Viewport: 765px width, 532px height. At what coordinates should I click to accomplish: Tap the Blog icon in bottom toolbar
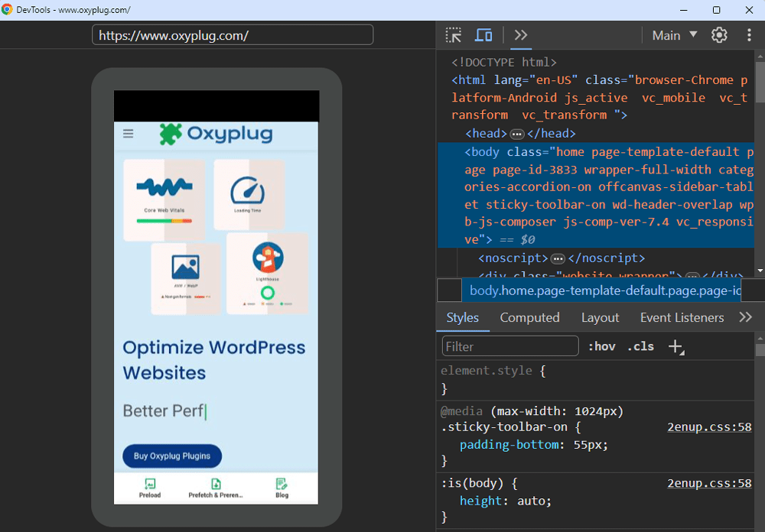282,488
